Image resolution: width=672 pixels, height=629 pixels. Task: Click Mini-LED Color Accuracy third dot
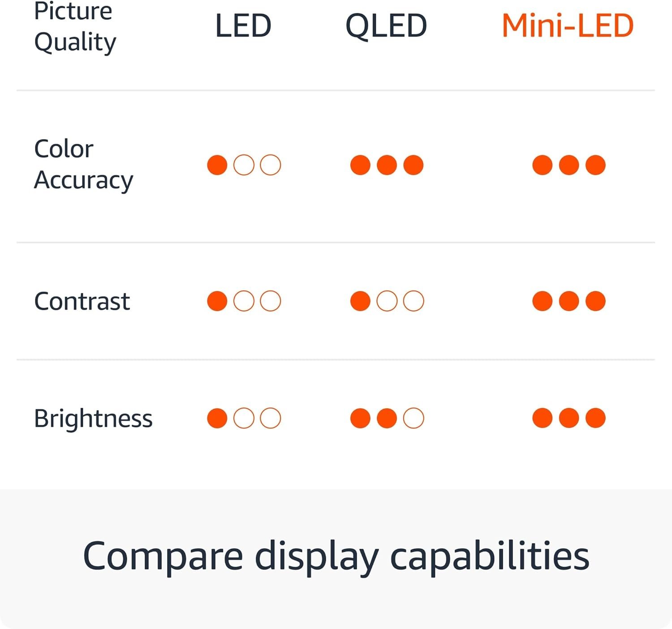[595, 165]
